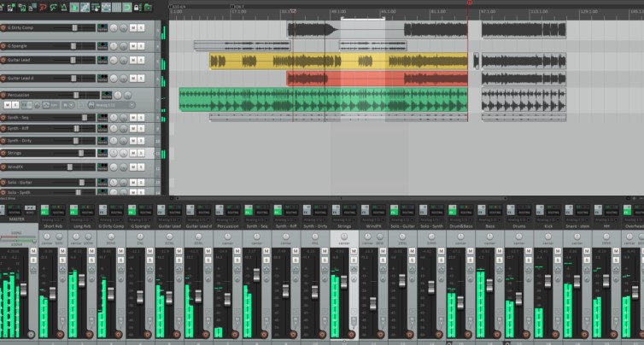644x345 pixels.
Task: Toggle the grid lines toolbar icon
Action: pos(117,8)
